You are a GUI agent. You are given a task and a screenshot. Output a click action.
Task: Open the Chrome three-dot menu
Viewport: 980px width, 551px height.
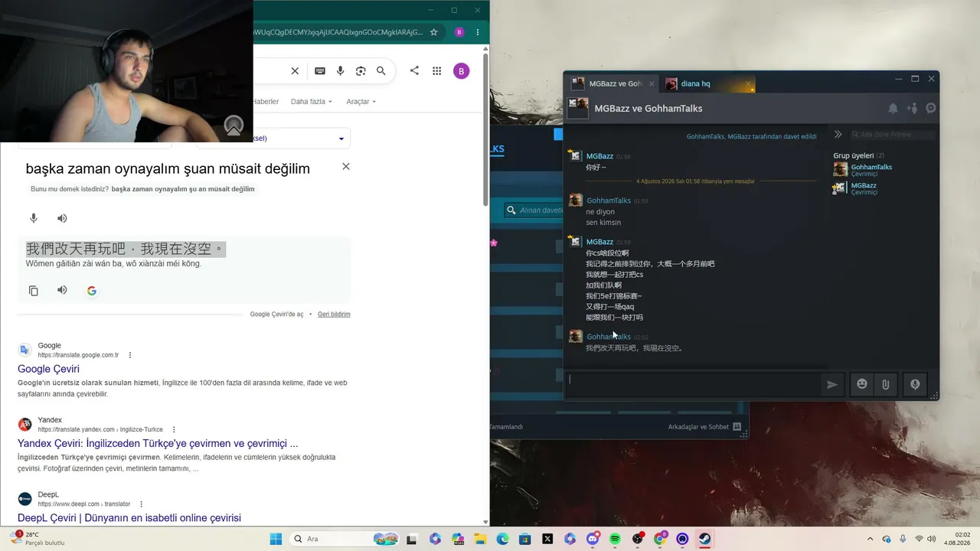[x=478, y=32]
